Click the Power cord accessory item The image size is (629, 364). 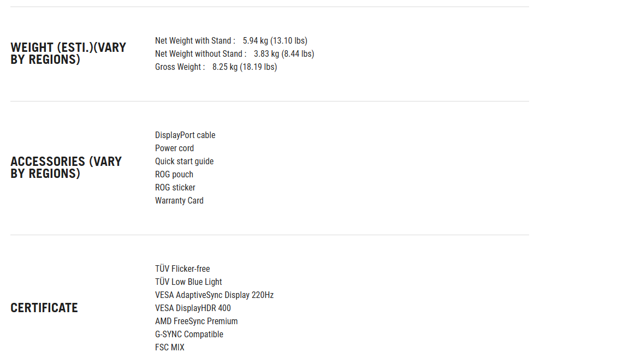pos(174,148)
